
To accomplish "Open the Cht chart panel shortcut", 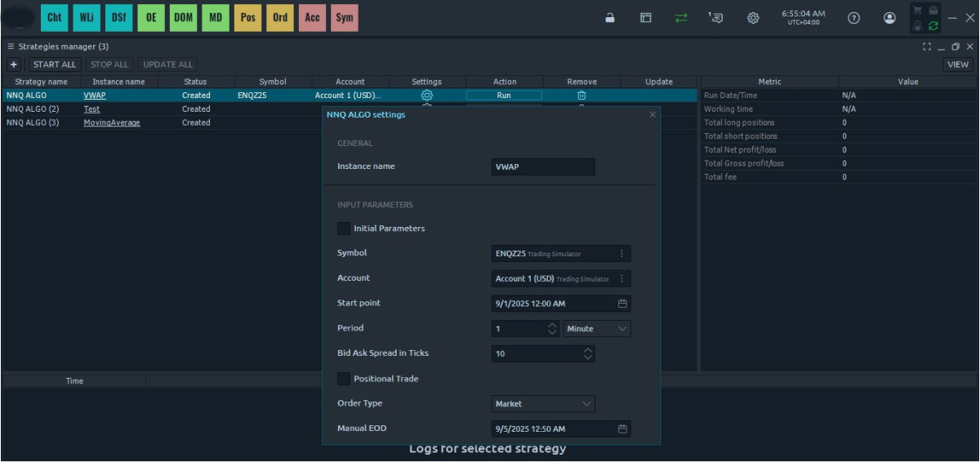I will [x=54, y=17].
